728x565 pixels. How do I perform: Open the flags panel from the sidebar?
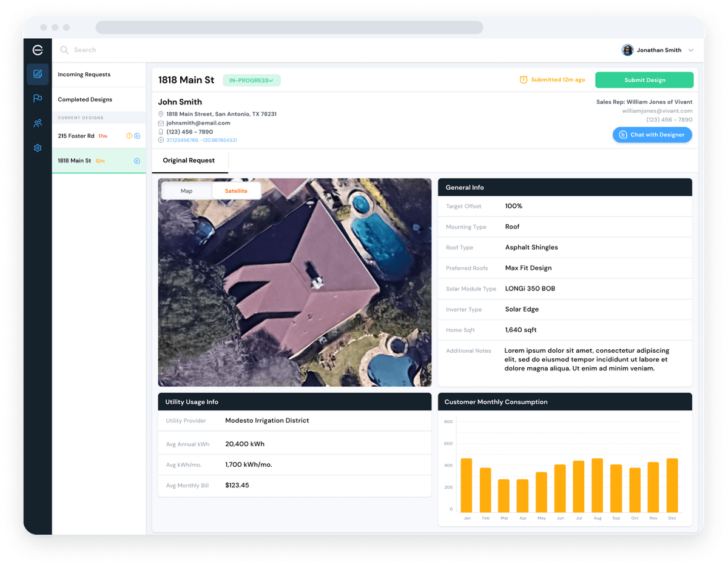[38, 98]
